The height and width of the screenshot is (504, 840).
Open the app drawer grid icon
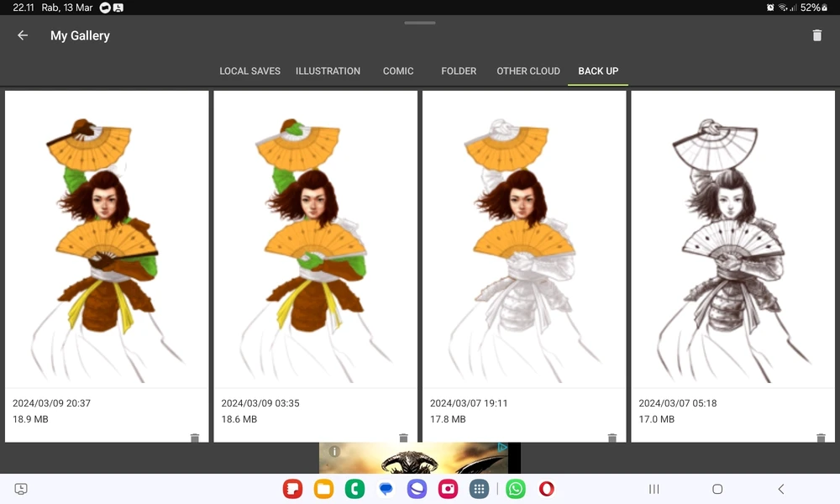(479, 489)
